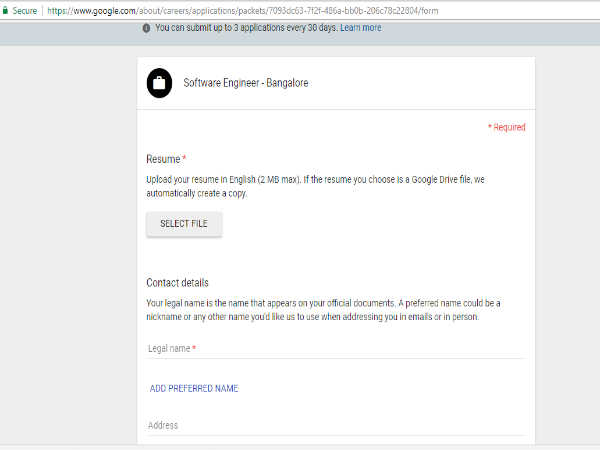The width and height of the screenshot is (600, 450).
Task: Focus the Legal name input field
Action: pyautogui.click(x=336, y=349)
